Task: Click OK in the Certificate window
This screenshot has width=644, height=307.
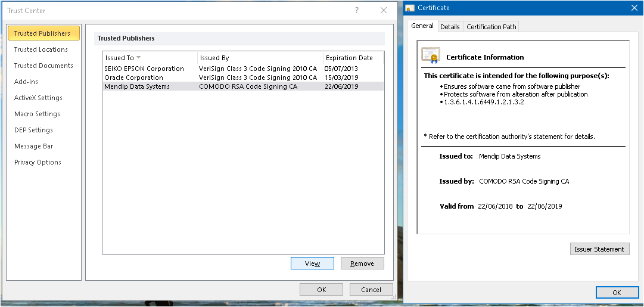Action: point(617,293)
